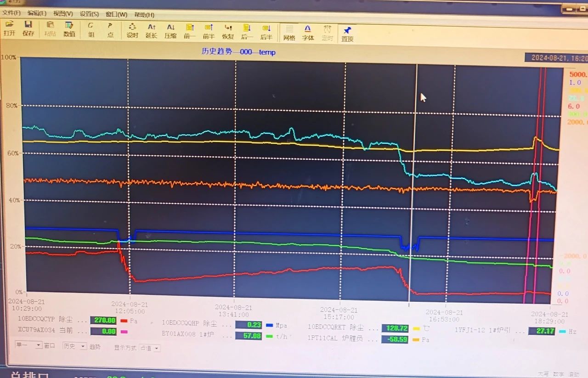Image resolution: width=588 pixels, height=378 pixels.
Task: Click the green swatch for BY01AX008 t/h
Action: point(269,336)
